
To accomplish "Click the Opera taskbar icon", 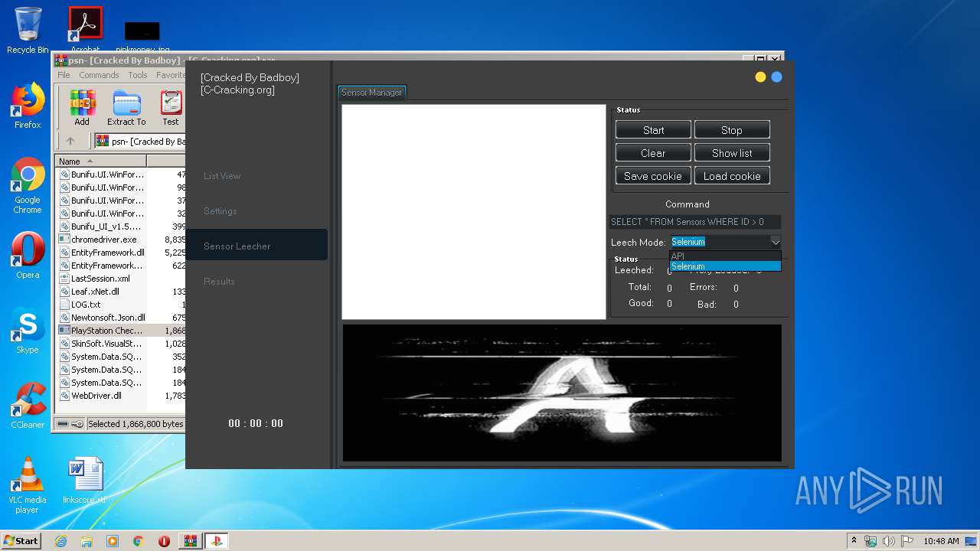I will [164, 541].
